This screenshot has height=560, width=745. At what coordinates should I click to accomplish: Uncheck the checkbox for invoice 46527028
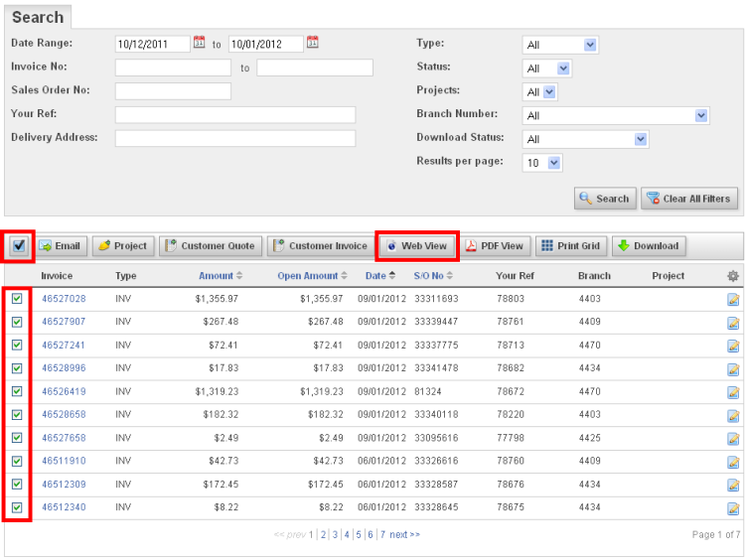(x=17, y=298)
